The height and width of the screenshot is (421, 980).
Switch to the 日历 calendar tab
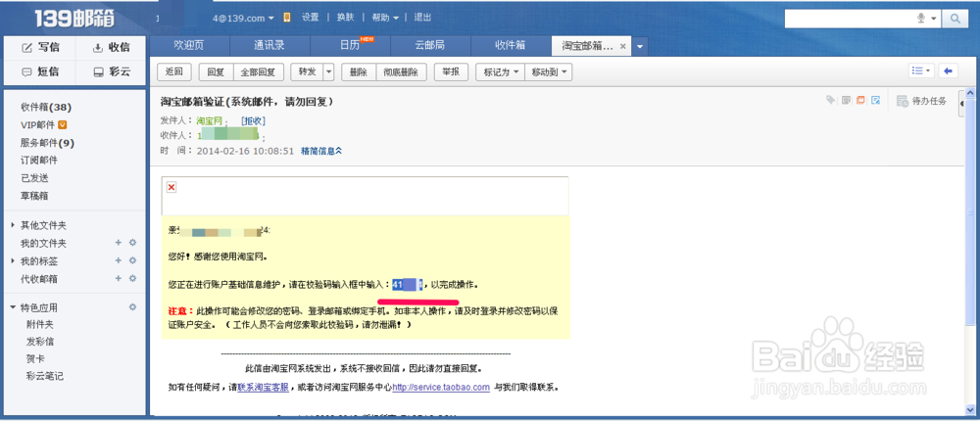tap(350, 46)
